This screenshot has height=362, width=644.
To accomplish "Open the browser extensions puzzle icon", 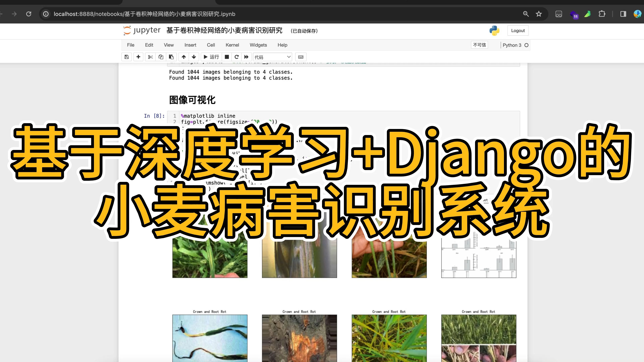I will [x=602, y=14].
